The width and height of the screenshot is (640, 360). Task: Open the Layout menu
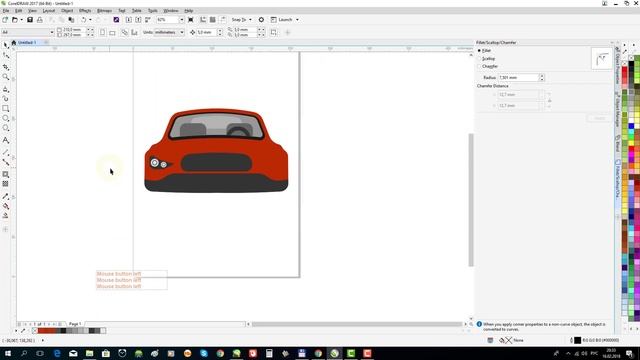coord(49,11)
